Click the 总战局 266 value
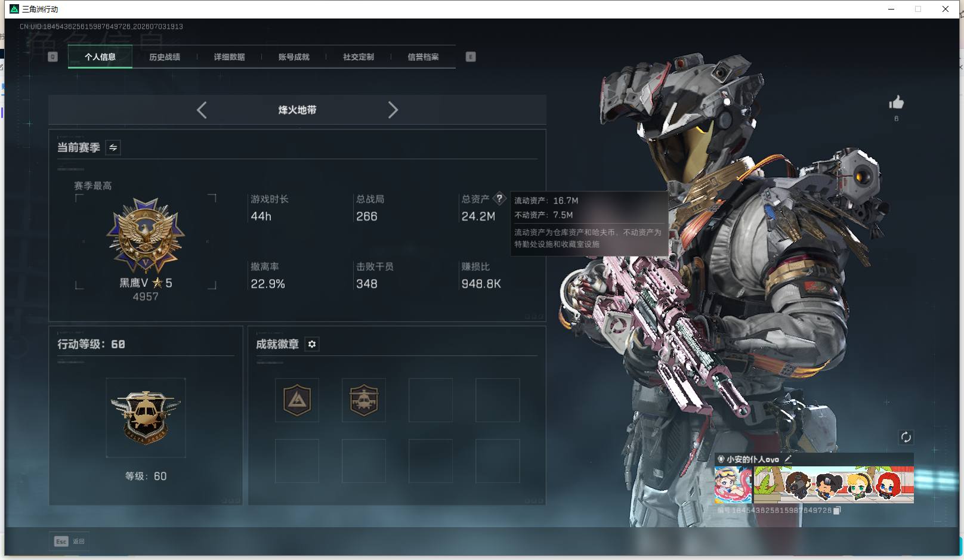 click(x=367, y=216)
